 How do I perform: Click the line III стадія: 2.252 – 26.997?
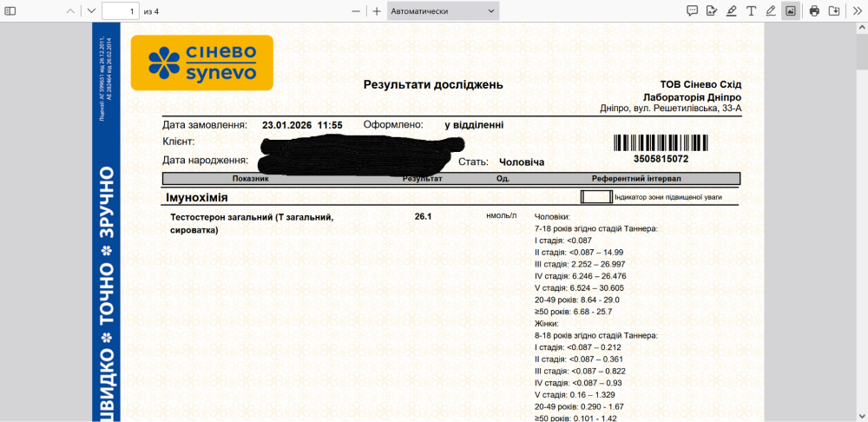click(581, 264)
